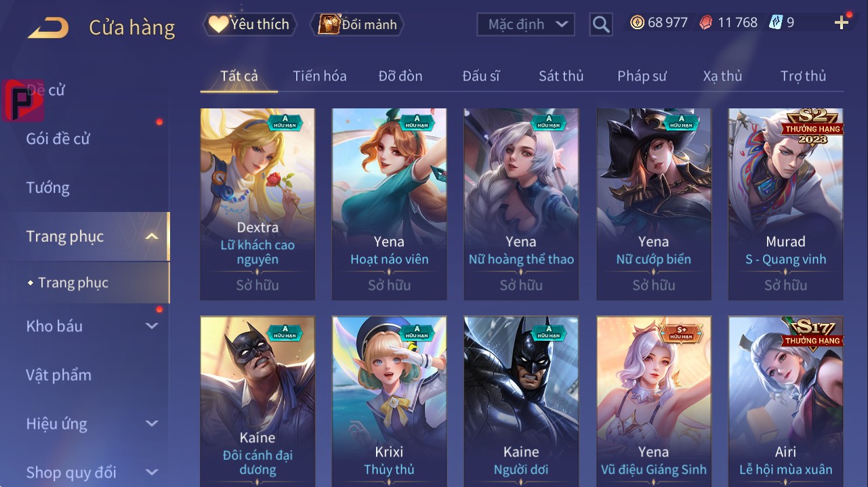The width and height of the screenshot is (868, 487).
Task: Collapse the Trang phục menu chevron
Action: click(152, 236)
